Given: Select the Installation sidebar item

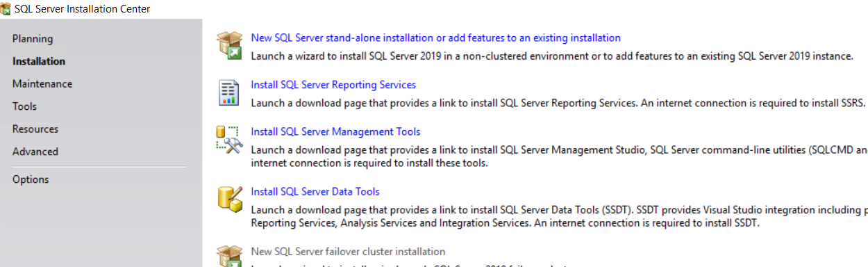Looking at the screenshot, I should [39, 61].
